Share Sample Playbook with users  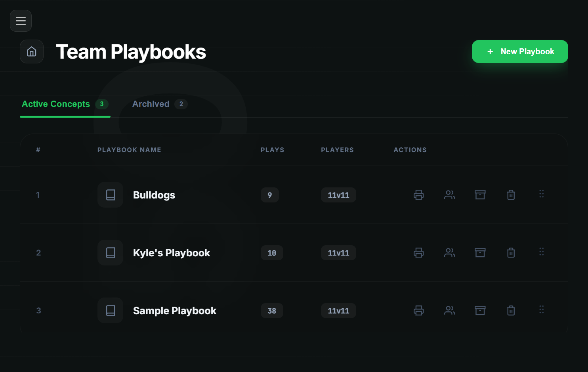450,310
